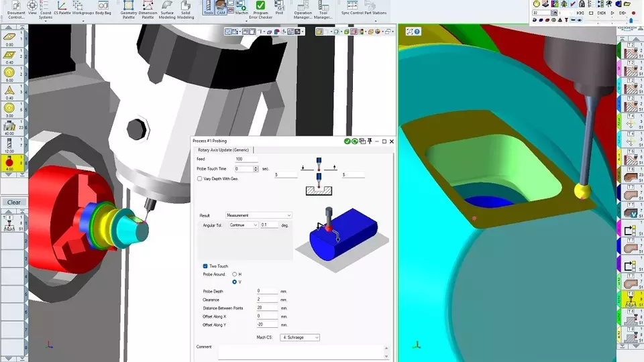The height and width of the screenshot is (362, 644).
Task: Click the green check icon in Probing dialog
Action: click(x=347, y=141)
